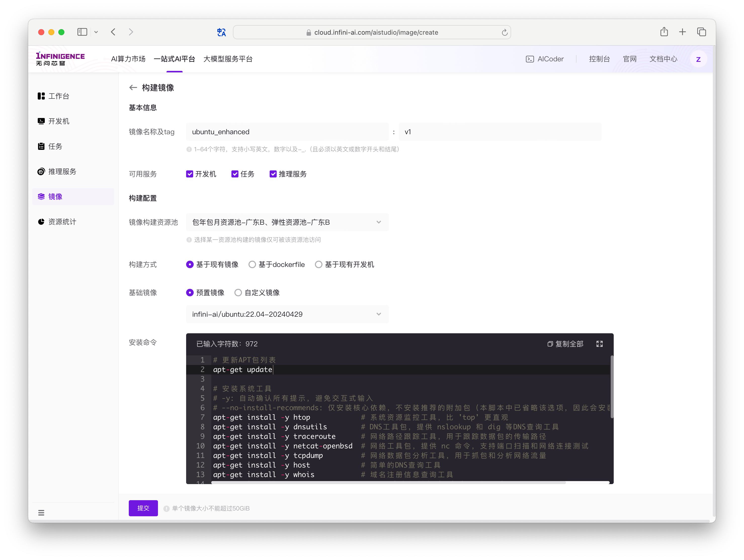Navigate back in Safari
The width and height of the screenshot is (744, 560).
pos(113,32)
